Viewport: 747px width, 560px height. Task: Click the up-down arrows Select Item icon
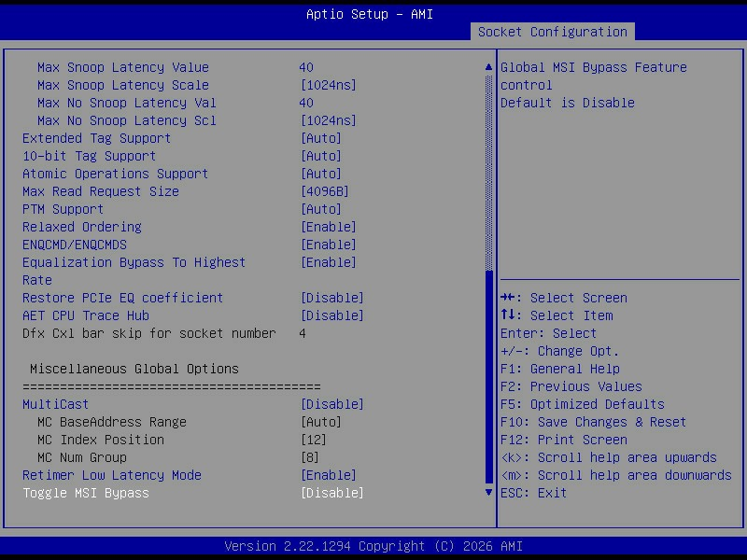[508, 315]
